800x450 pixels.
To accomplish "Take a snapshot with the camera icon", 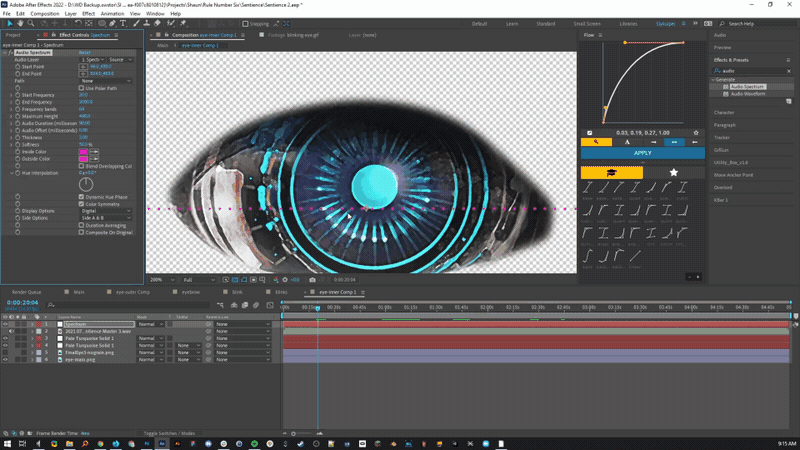I will pos(312,280).
